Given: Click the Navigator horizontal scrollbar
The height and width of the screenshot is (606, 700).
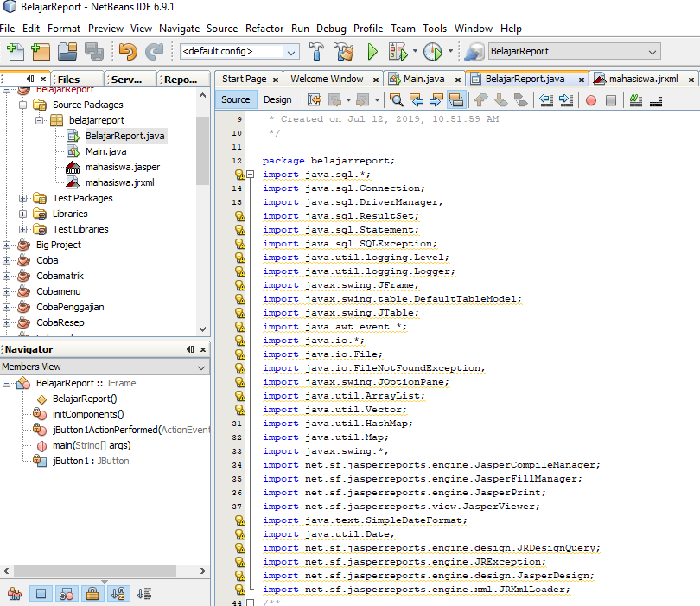Looking at the screenshot, I should coord(95,571).
